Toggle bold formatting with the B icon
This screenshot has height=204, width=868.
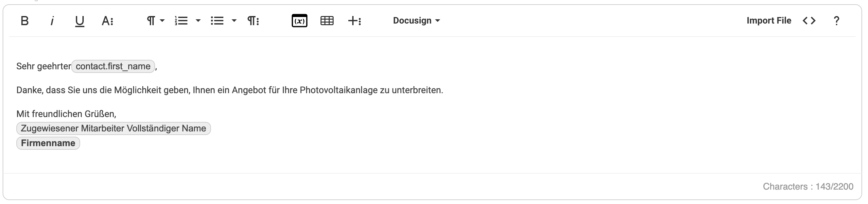tap(25, 21)
